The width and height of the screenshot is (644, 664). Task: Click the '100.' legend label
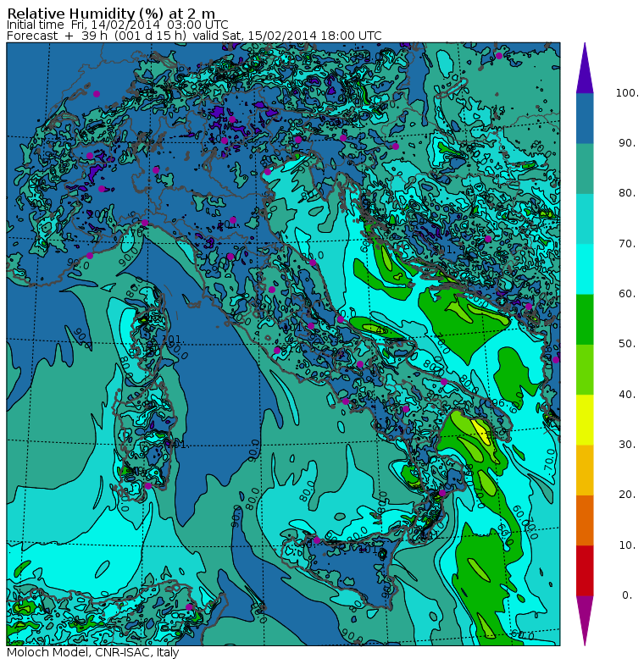[x=627, y=93]
